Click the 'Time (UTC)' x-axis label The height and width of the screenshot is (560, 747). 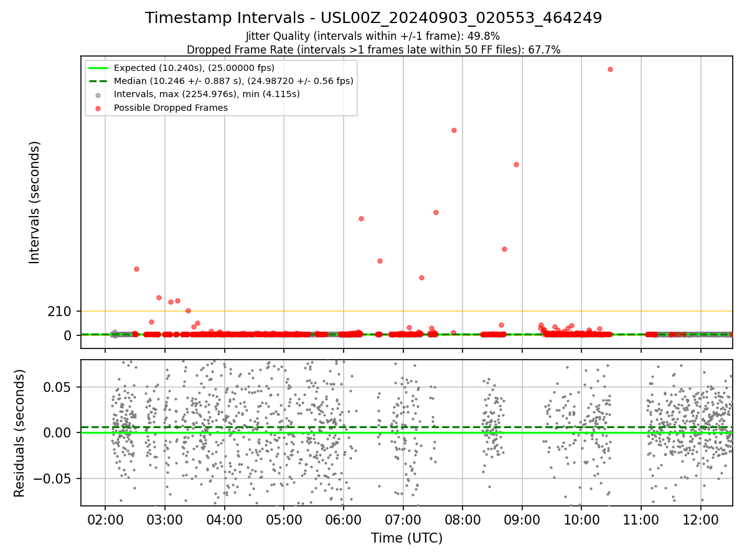406,538
